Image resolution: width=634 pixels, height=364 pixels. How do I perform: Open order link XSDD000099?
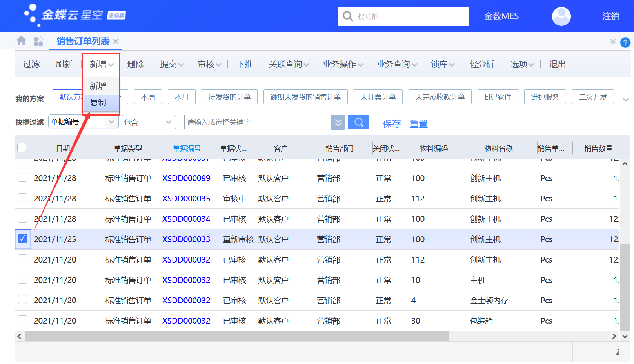click(x=186, y=178)
